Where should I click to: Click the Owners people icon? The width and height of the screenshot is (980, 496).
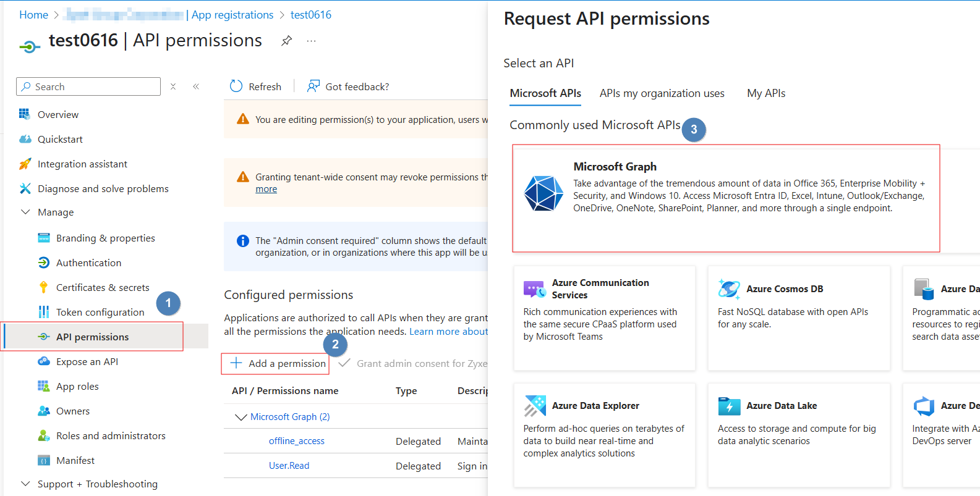pos(43,411)
